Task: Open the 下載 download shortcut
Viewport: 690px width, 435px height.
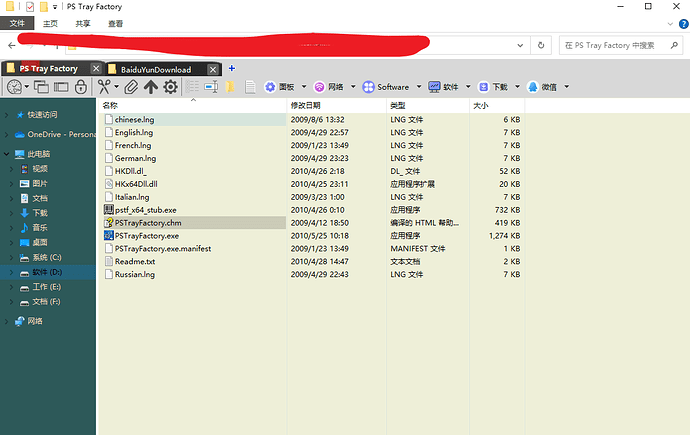Action: click(493, 87)
